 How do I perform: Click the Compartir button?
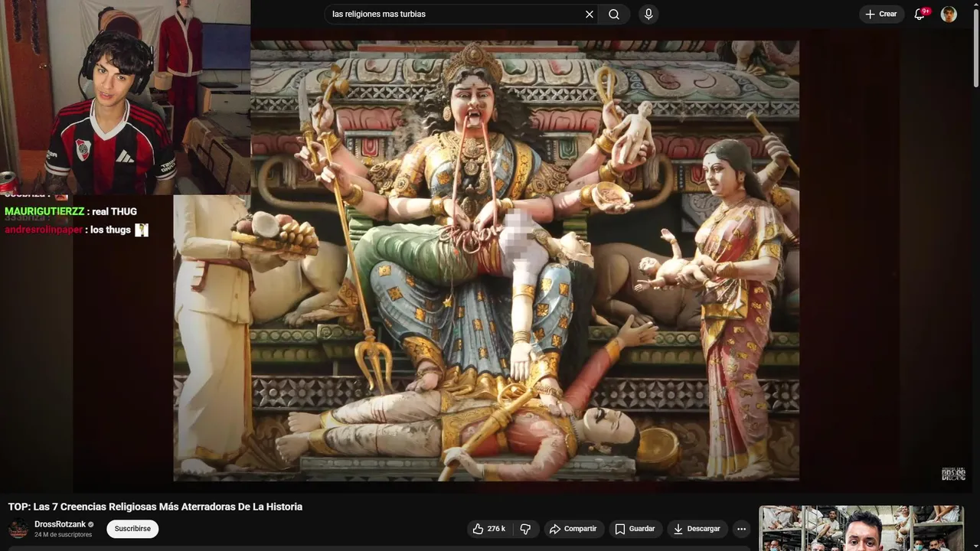click(573, 529)
